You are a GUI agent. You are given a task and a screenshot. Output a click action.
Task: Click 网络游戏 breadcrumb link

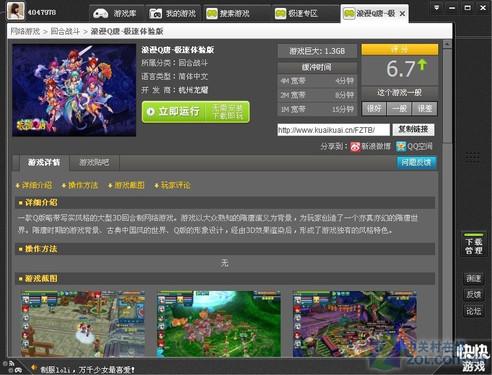click(25, 31)
